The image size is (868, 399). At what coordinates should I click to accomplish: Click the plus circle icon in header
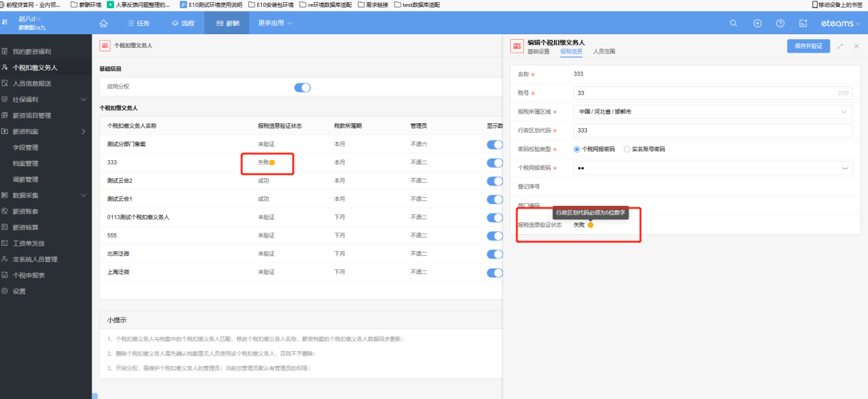coord(757,23)
